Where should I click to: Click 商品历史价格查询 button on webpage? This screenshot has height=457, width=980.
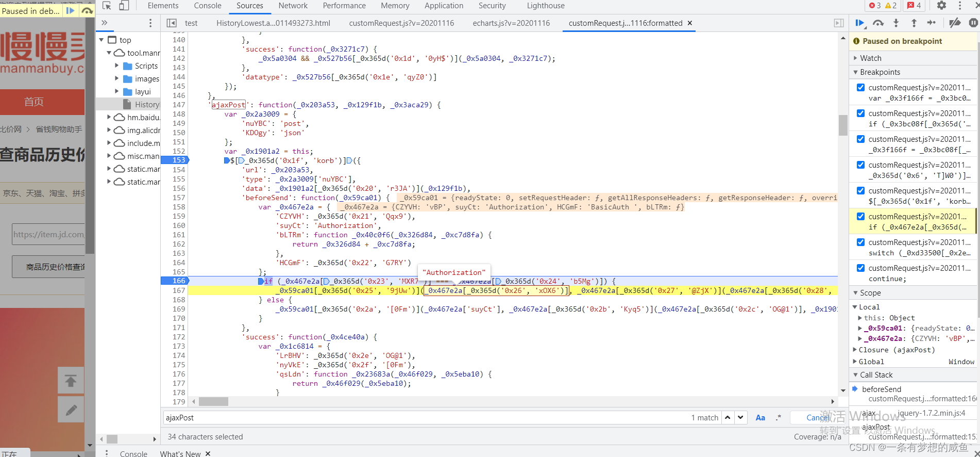49,267
